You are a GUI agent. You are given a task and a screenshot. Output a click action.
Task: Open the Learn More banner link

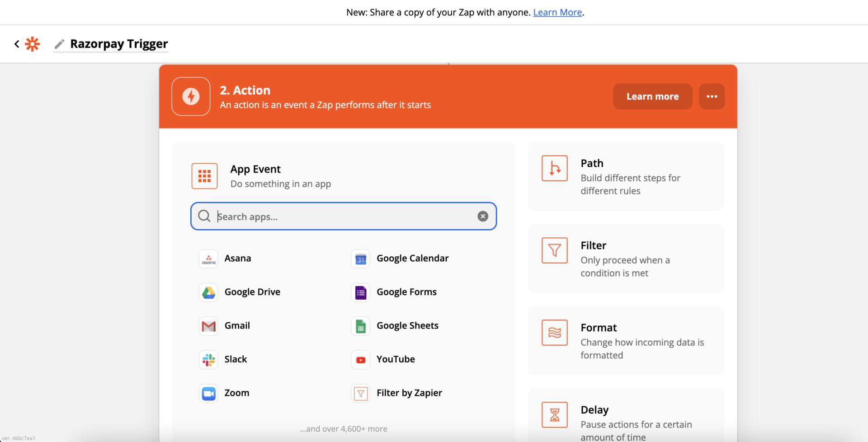557,12
